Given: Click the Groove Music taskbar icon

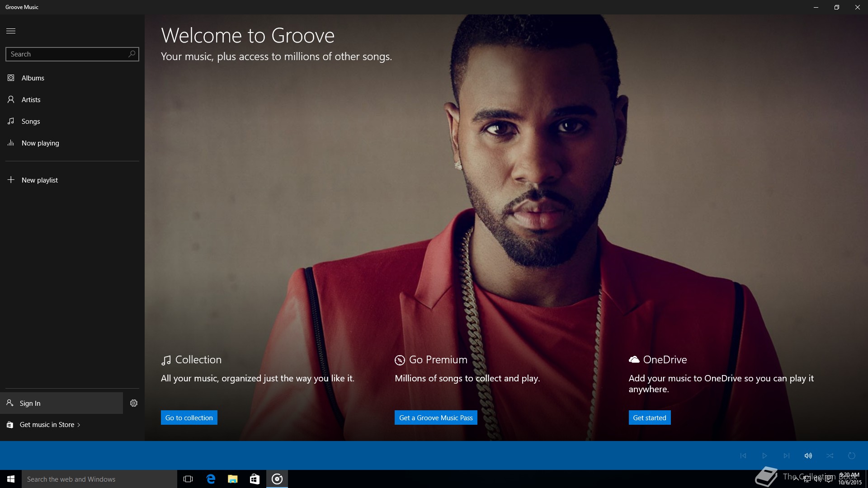Looking at the screenshot, I should click(x=277, y=479).
